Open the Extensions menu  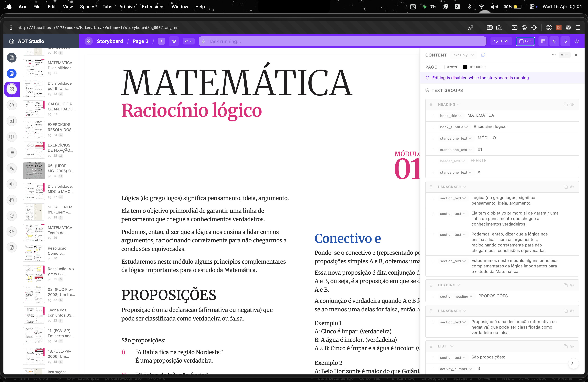[x=153, y=7]
